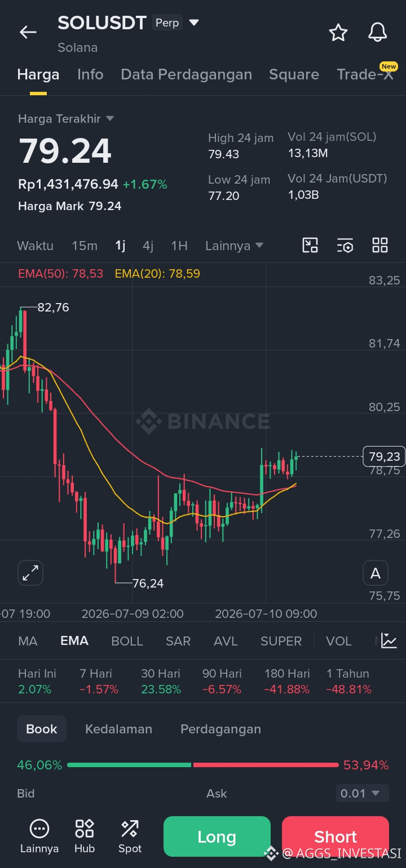The height and width of the screenshot is (868, 406).
Task: Open the Book tab
Action: (42, 729)
